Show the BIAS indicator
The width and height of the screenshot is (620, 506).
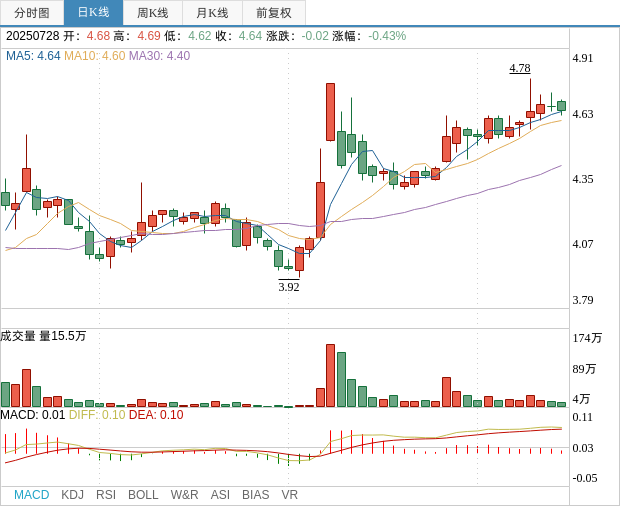pyautogui.click(x=255, y=495)
